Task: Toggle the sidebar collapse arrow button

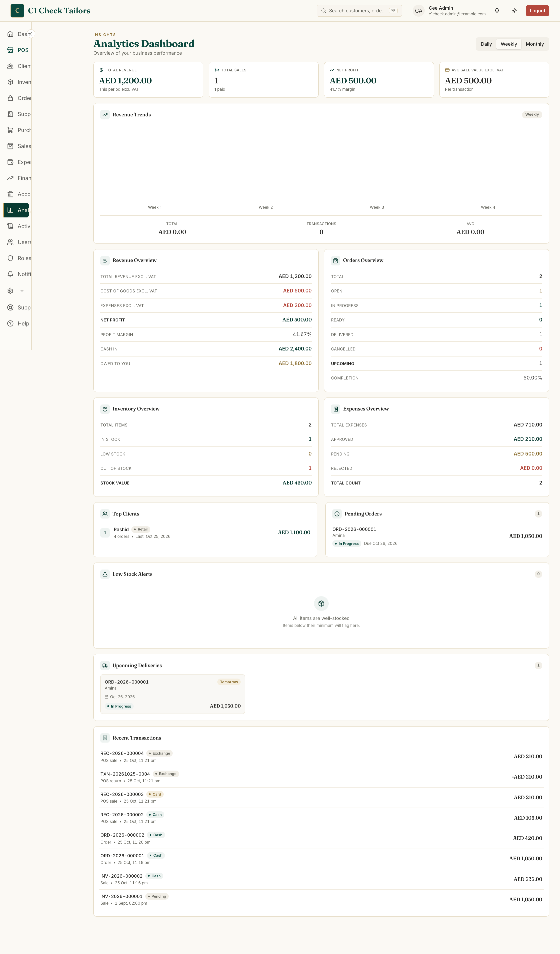Action: [x=31, y=34]
